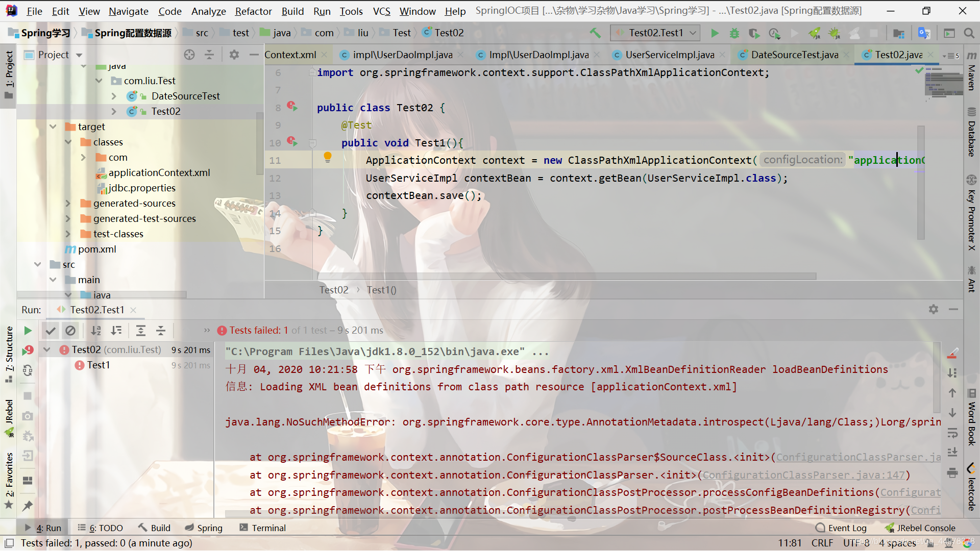This screenshot has height=551, width=980.
Task: Open the Event Log
Action: pyautogui.click(x=841, y=528)
